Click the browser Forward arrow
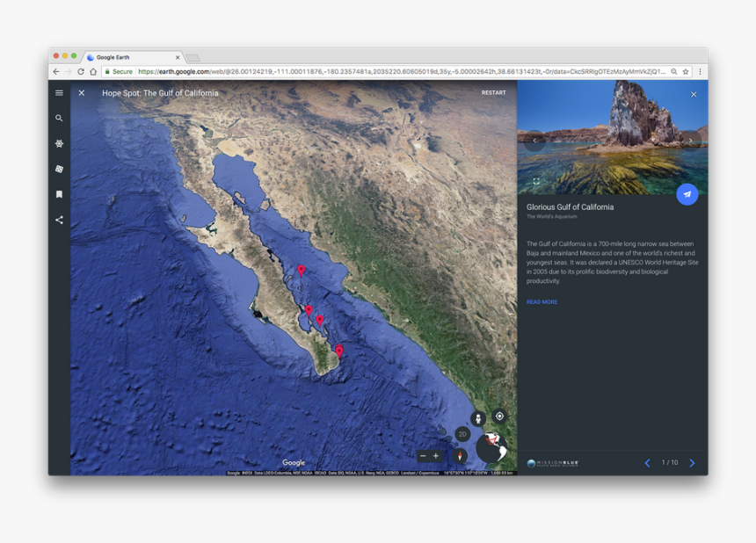756x543 pixels. [69, 71]
